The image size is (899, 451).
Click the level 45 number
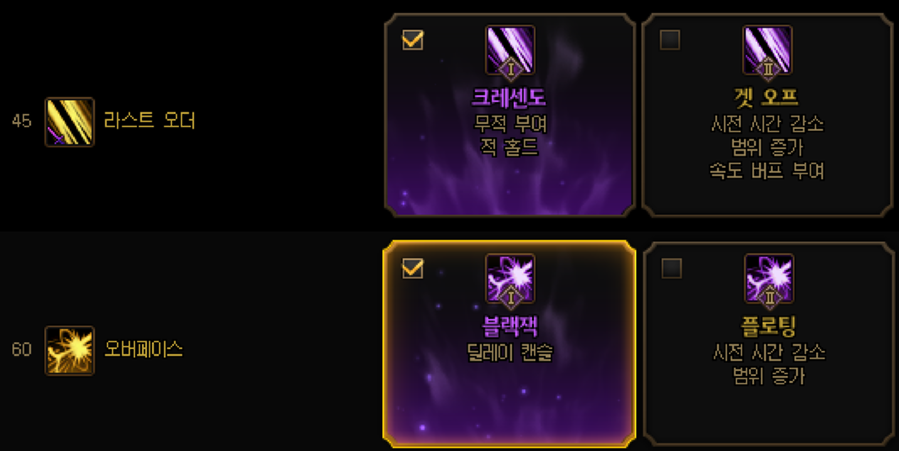tap(21, 121)
